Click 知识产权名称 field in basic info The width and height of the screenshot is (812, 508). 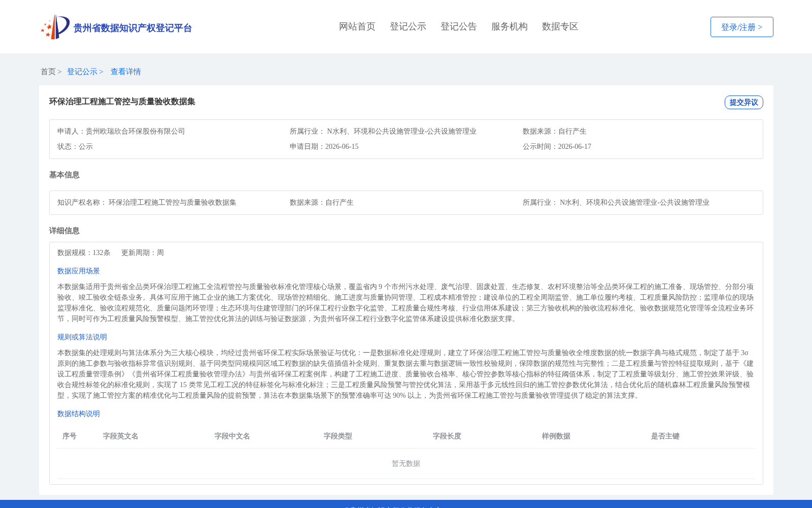(147, 202)
